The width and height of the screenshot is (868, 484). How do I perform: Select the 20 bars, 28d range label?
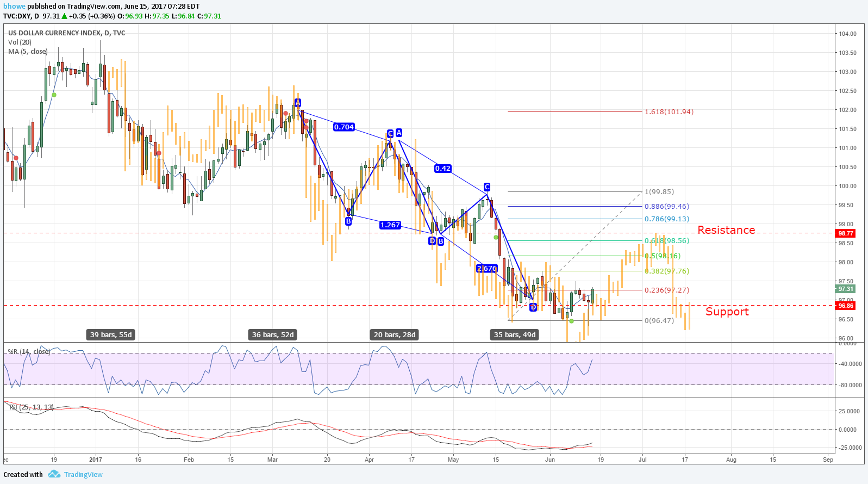click(395, 334)
